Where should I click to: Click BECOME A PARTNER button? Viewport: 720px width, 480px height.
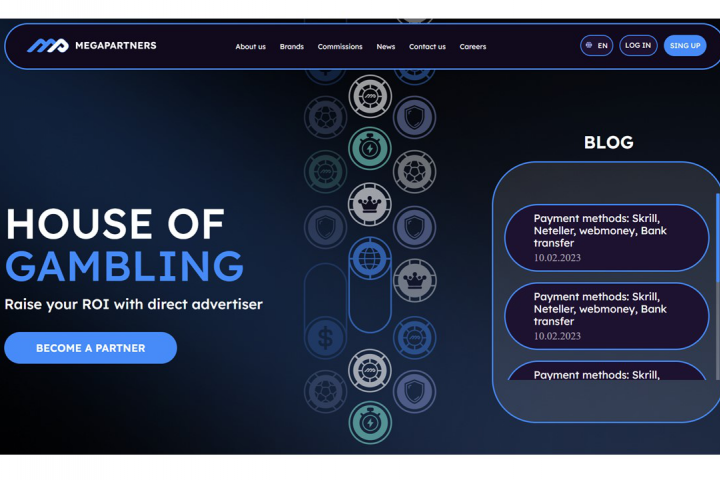(90, 348)
